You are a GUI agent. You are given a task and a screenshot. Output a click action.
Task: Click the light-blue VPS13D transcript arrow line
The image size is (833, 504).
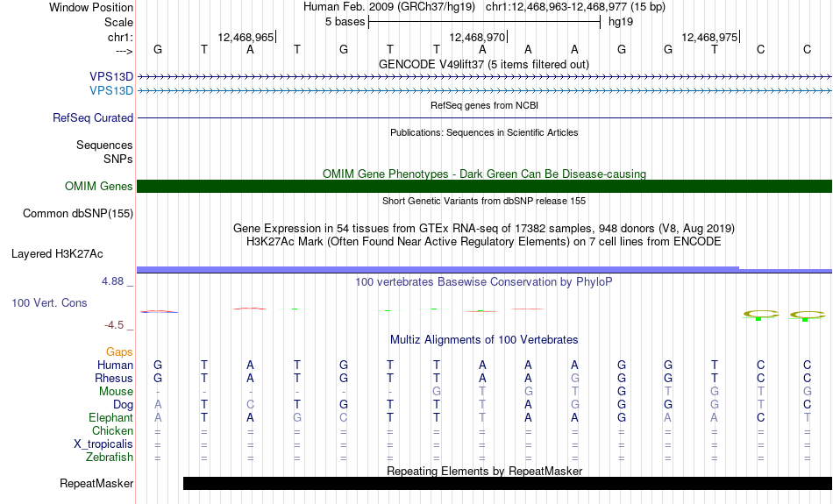(485, 91)
